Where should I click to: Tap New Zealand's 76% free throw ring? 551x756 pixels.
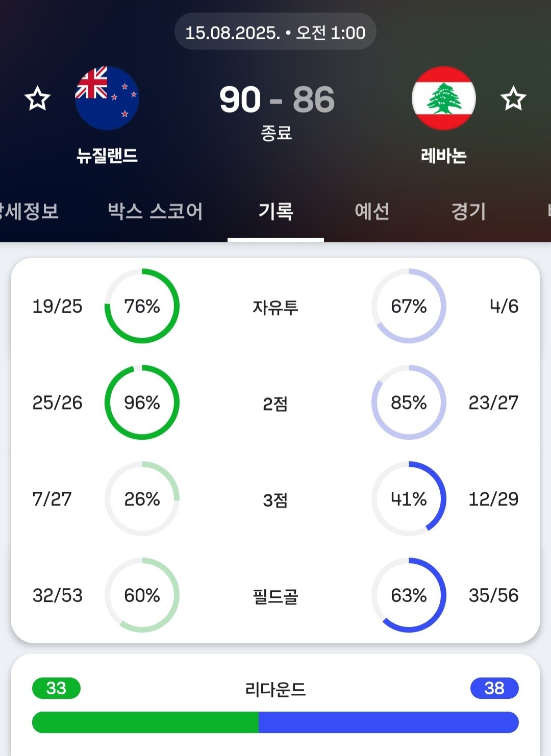[x=142, y=306]
